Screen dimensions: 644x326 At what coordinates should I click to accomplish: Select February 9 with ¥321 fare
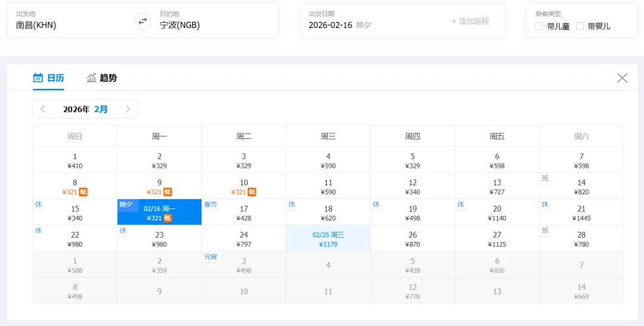(159, 186)
